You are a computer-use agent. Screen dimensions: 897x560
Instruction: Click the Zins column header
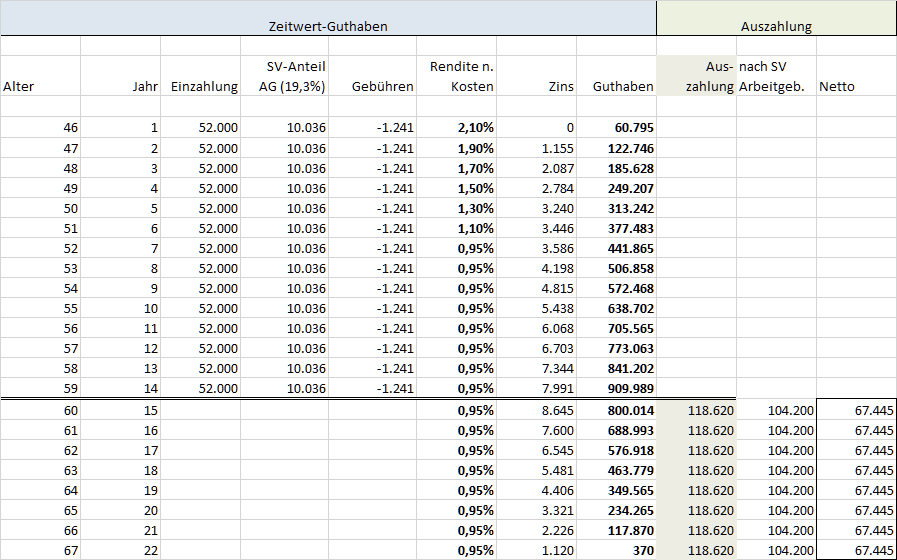click(536, 76)
